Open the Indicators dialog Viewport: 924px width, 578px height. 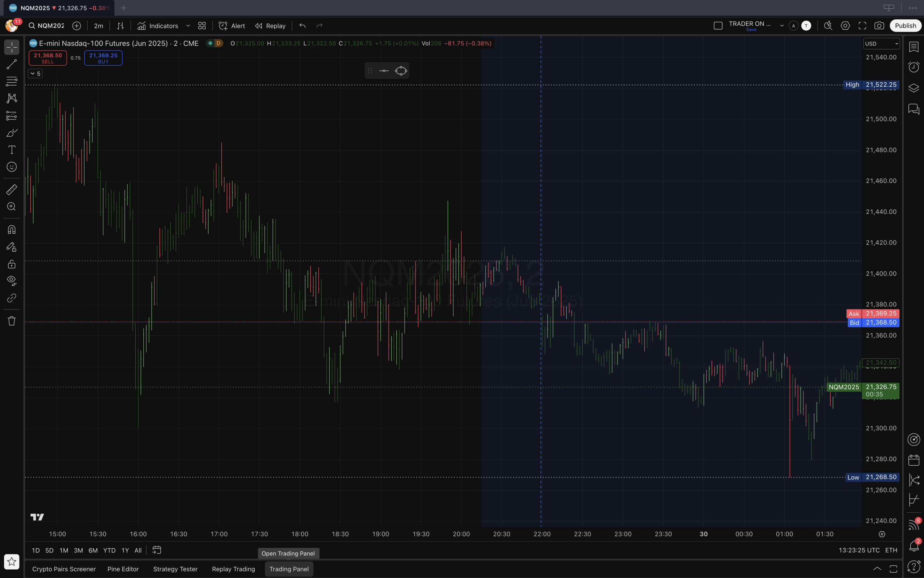(x=158, y=26)
